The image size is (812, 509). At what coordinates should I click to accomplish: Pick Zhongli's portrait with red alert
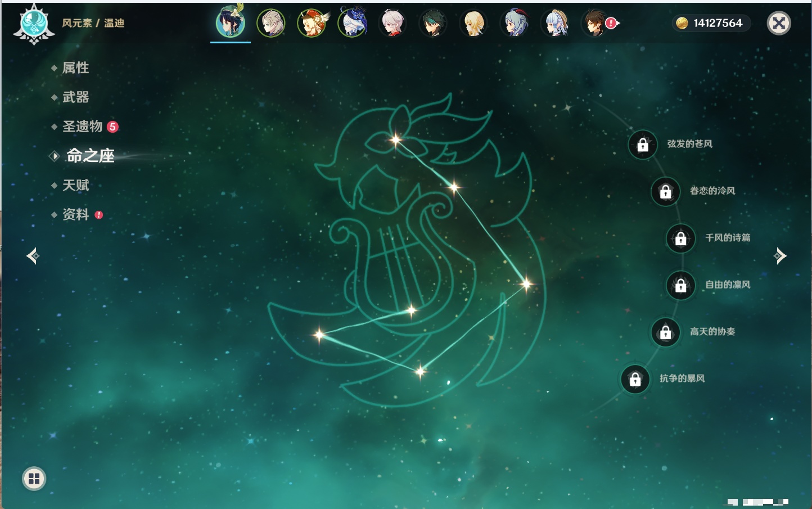pos(595,24)
